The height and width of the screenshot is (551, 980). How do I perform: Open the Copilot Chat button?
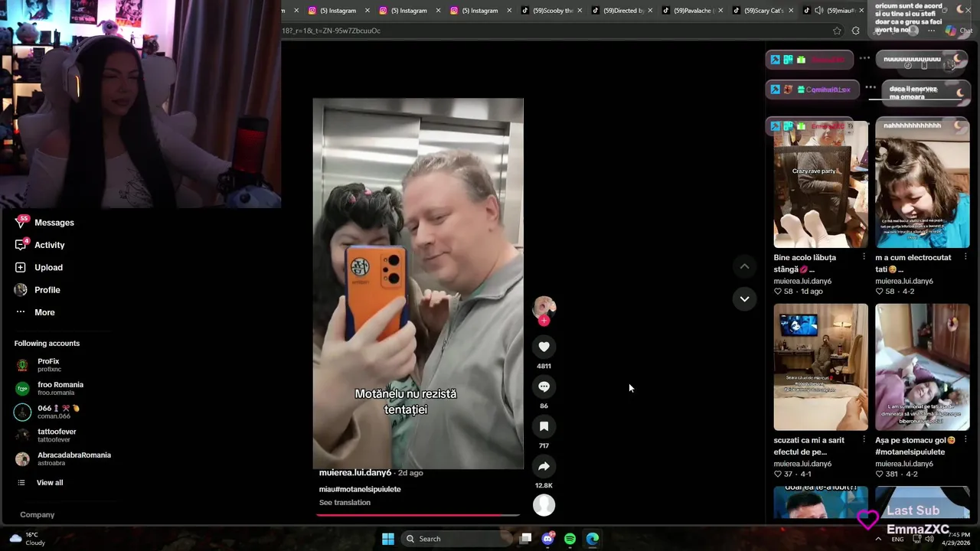959,31
